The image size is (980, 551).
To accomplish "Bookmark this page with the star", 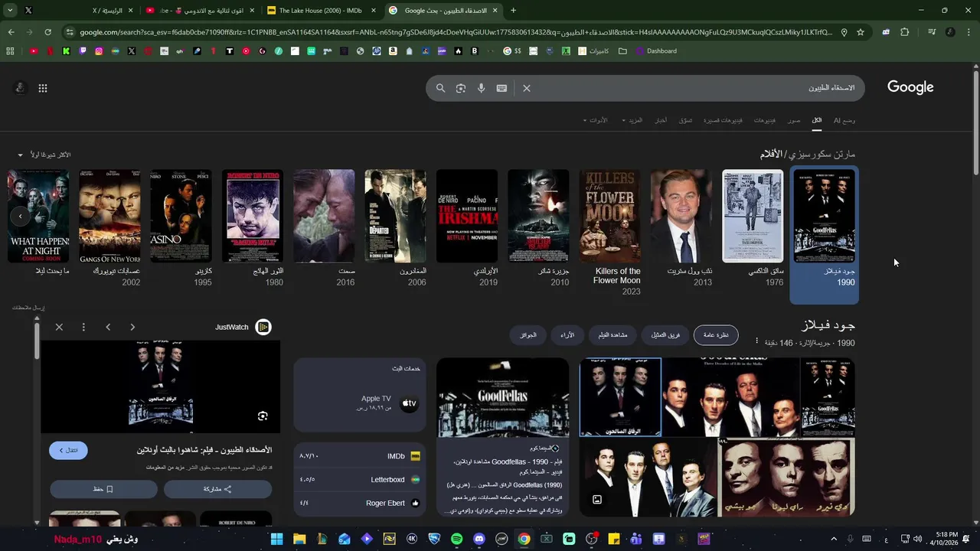I will tap(861, 32).
